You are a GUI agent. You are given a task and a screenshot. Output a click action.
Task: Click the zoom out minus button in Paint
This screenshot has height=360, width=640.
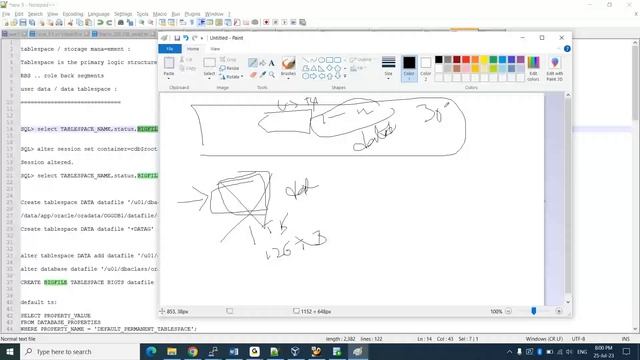tap(508, 311)
